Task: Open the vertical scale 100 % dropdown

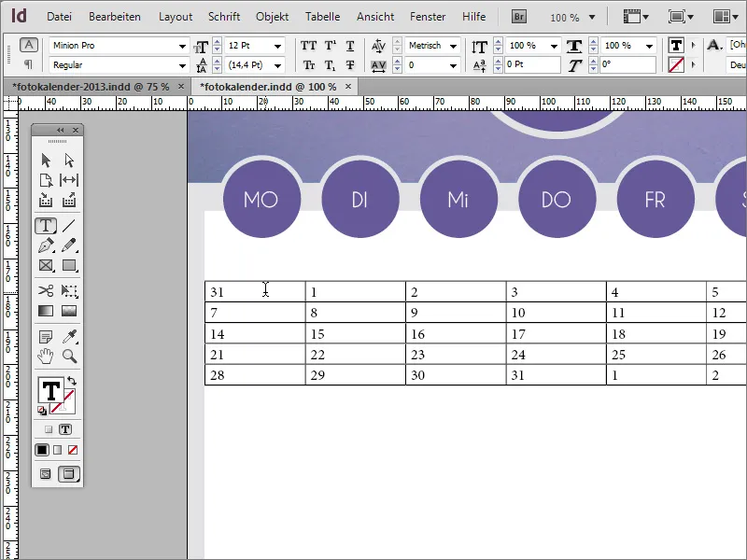Action: tap(554, 46)
